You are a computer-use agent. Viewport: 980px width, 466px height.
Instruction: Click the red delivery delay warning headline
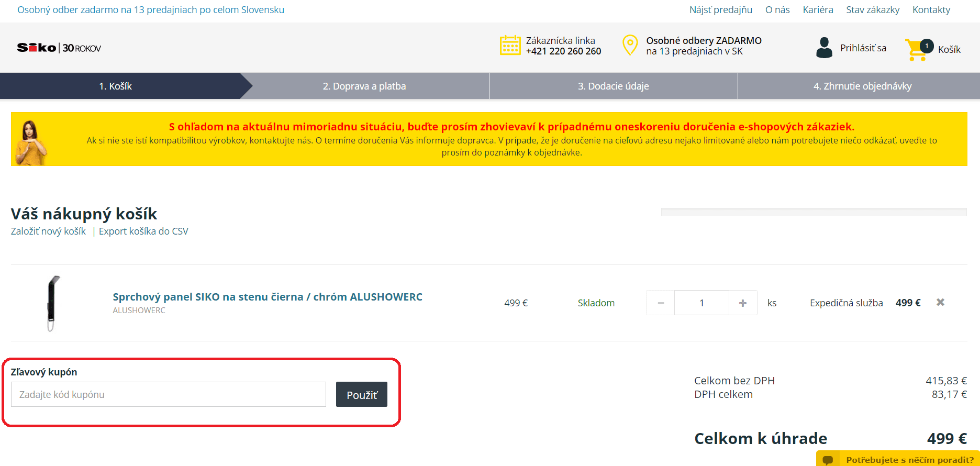pos(511,127)
